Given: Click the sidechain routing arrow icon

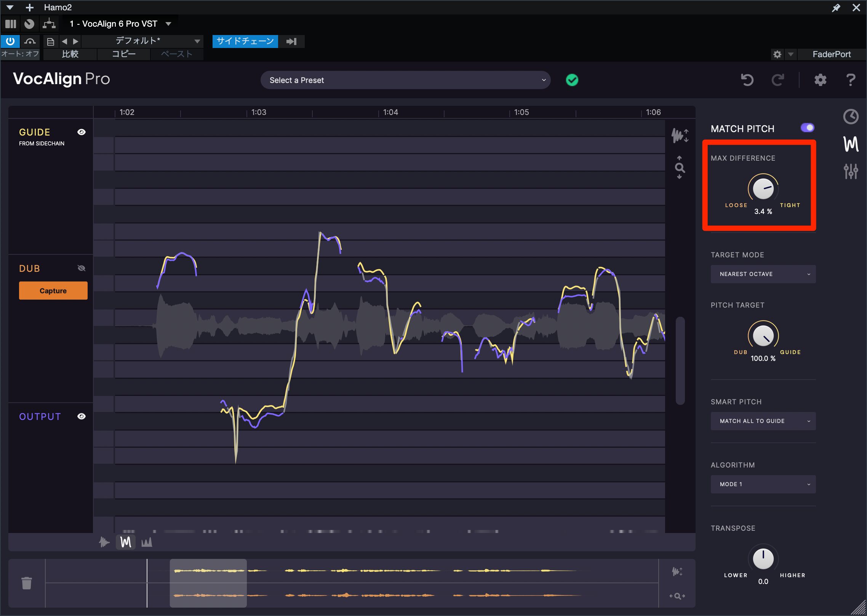Looking at the screenshot, I should (x=291, y=41).
